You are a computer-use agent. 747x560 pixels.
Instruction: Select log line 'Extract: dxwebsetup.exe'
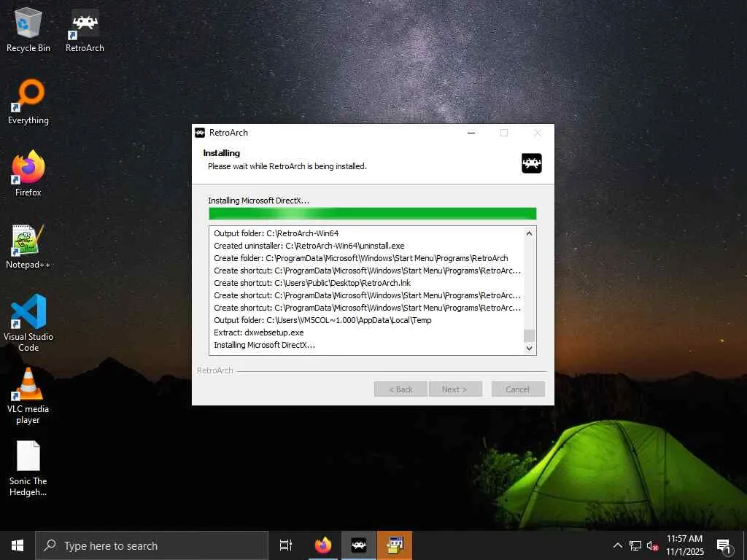pyautogui.click(x=259, y=332)
